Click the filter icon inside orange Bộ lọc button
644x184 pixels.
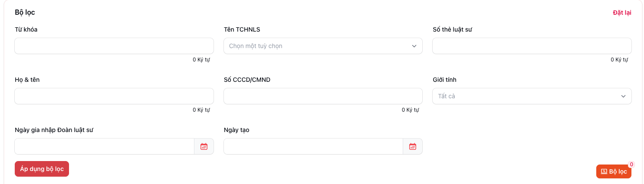tap(604, 172)
